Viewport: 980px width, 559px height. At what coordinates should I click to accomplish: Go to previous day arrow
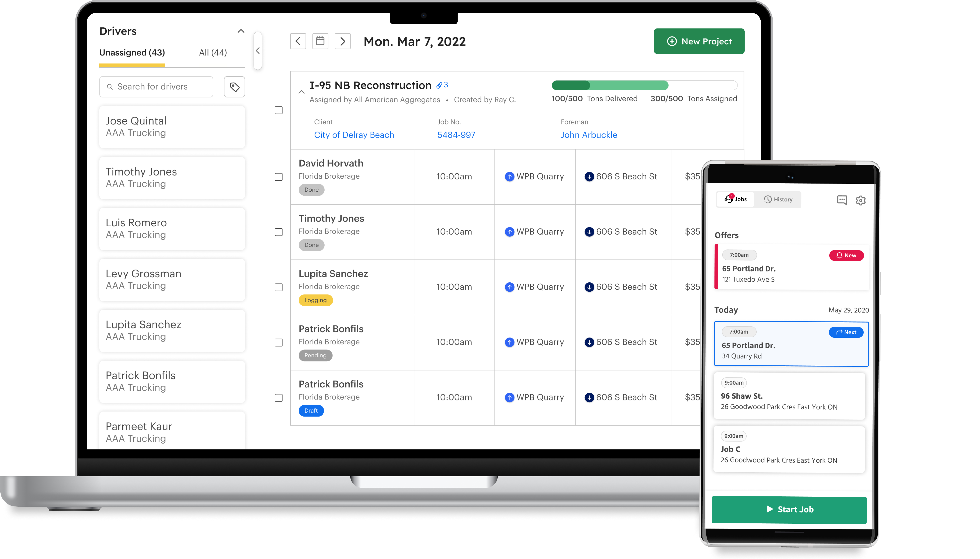point(298,41)
